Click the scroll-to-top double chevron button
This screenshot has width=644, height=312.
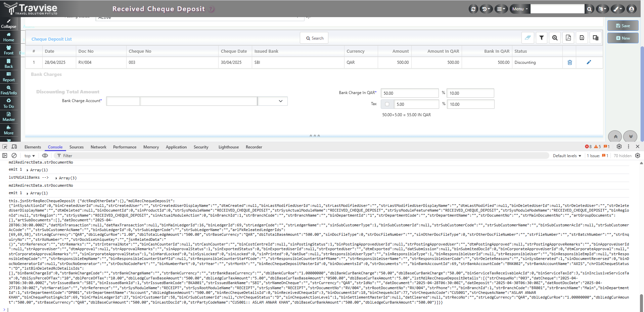pyautogui.click(x=615, y=136)
